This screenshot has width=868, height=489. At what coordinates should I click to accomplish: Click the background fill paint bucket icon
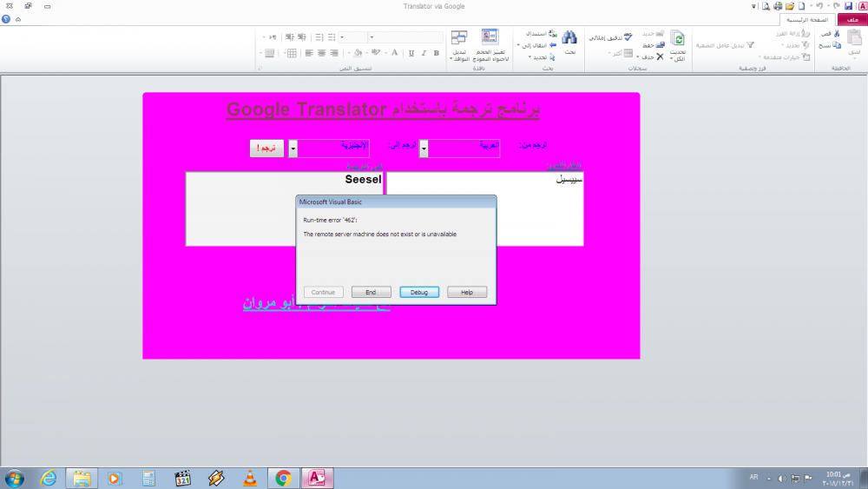coord(358,53)
